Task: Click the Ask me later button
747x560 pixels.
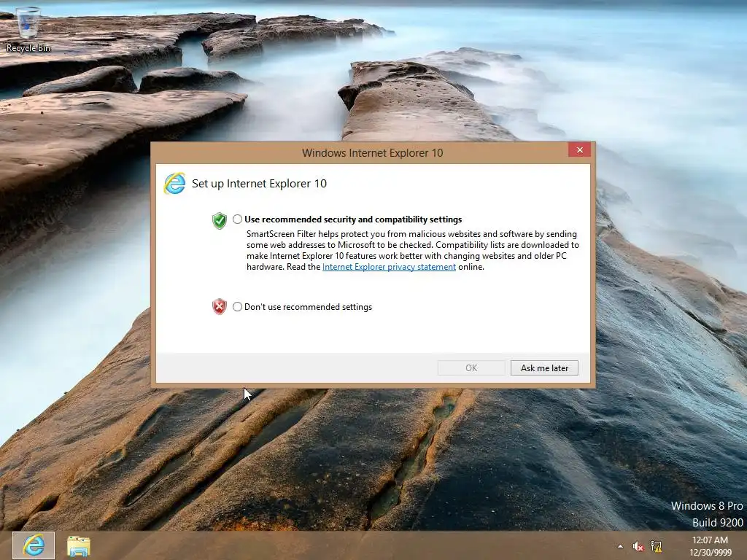Action: 544,368
